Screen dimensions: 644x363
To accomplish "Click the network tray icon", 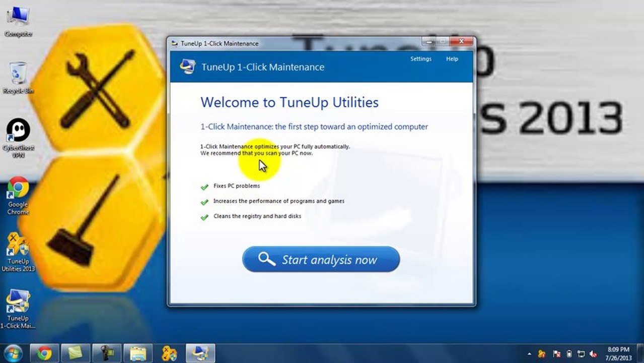I will [x=581, y=354].
